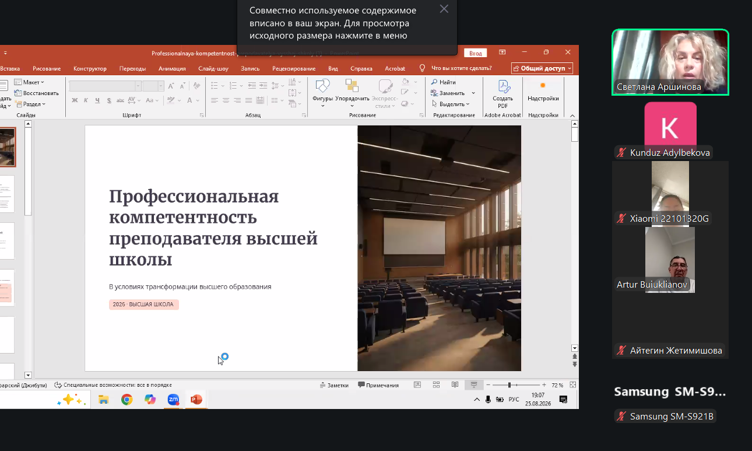The width and height of the screenshot is (752, 451).
Task: Toggle justify text alignment
Action: click(x=248, y=100)
